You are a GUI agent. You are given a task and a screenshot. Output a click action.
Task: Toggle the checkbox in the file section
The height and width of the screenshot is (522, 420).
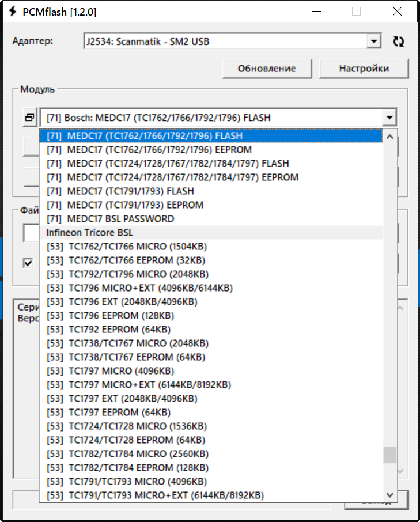pyautogui.click(x=28, y=263)
